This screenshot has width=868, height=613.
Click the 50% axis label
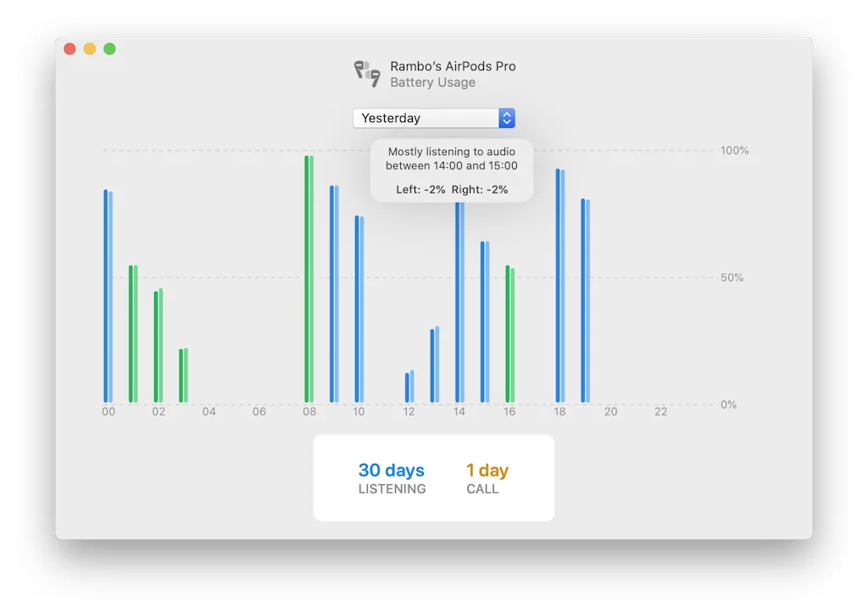coord(732,277)
